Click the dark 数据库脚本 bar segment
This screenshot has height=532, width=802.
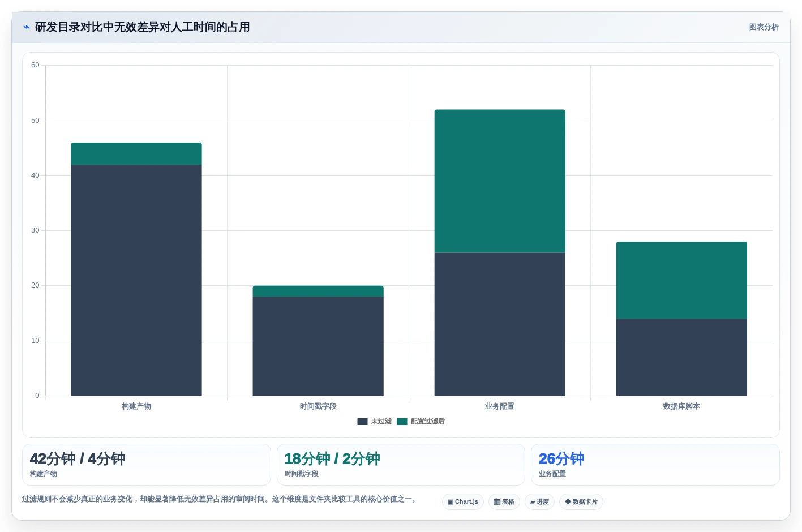click(681, 357)
